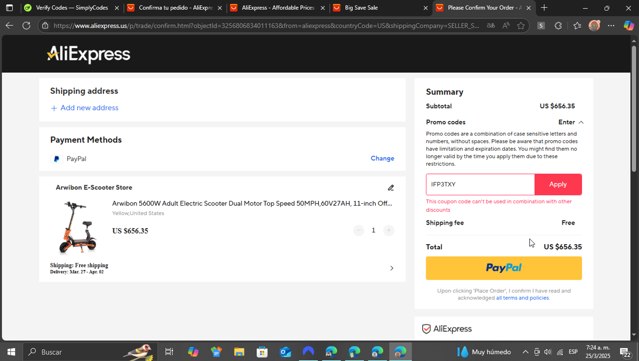Close the AliExpress Affordable Prices tab
640x361 pixels.
[x=322, y=8]
